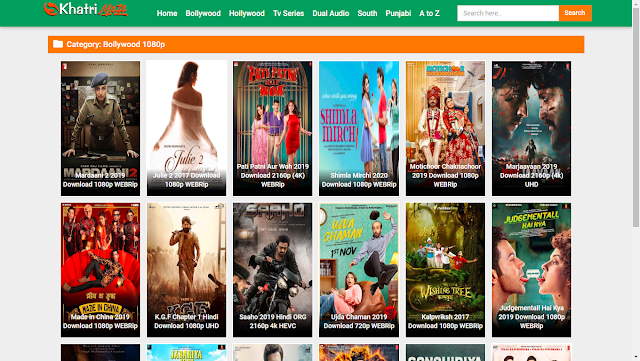Choose Dual Audio from the top menu
This screenshot has height=361, width=640.
(331, 13)
